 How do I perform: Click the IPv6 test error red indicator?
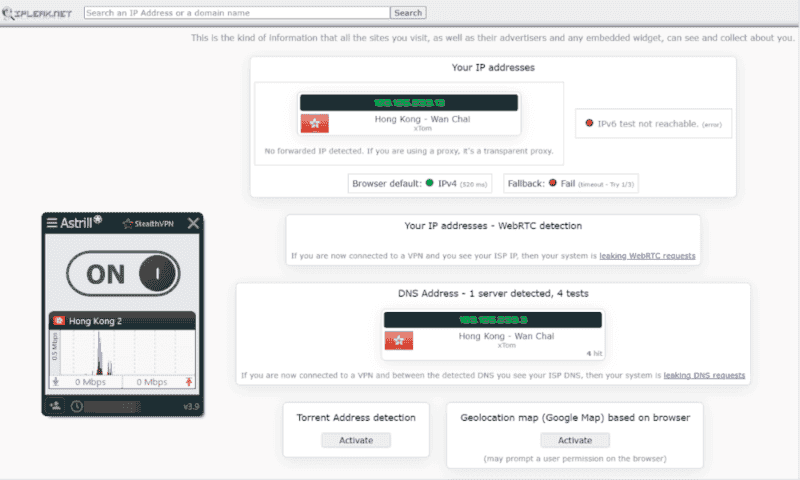coord(589,123)
